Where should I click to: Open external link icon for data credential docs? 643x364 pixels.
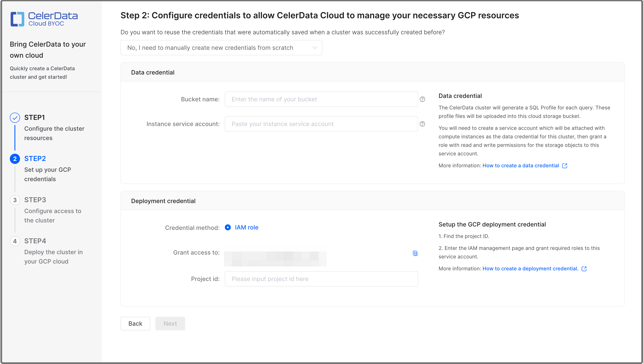click(x=565, y=165)
